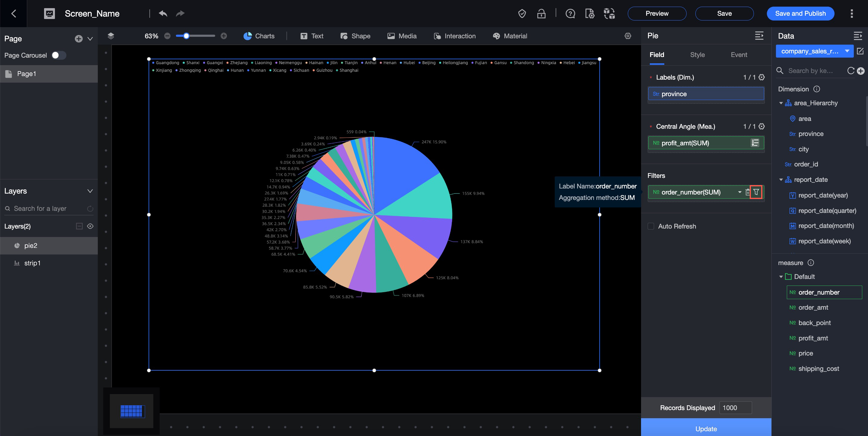The height and width of the screenshot is (436, 868).
Task: Switch to the Style tab
Action: tap(697, 55)
